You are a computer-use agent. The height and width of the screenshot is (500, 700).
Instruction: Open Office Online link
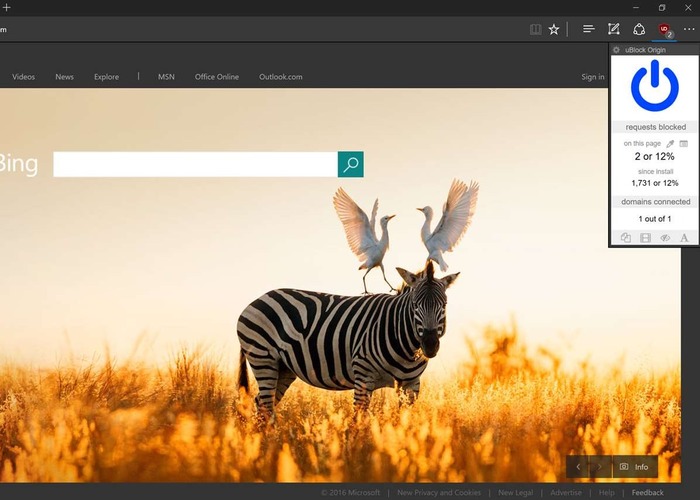pyautogui.click(x=217, y=77)
